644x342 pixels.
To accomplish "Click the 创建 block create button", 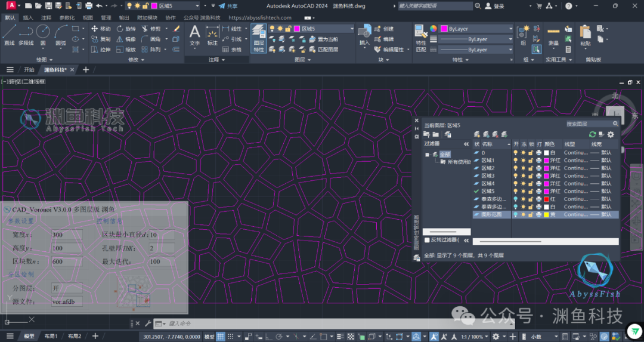I will [384, 29].
